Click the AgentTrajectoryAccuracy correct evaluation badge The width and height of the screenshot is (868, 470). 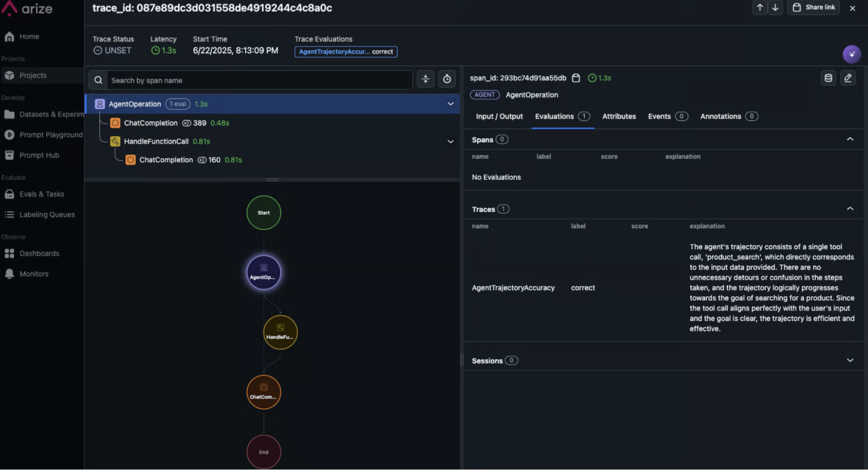(346, 52)
